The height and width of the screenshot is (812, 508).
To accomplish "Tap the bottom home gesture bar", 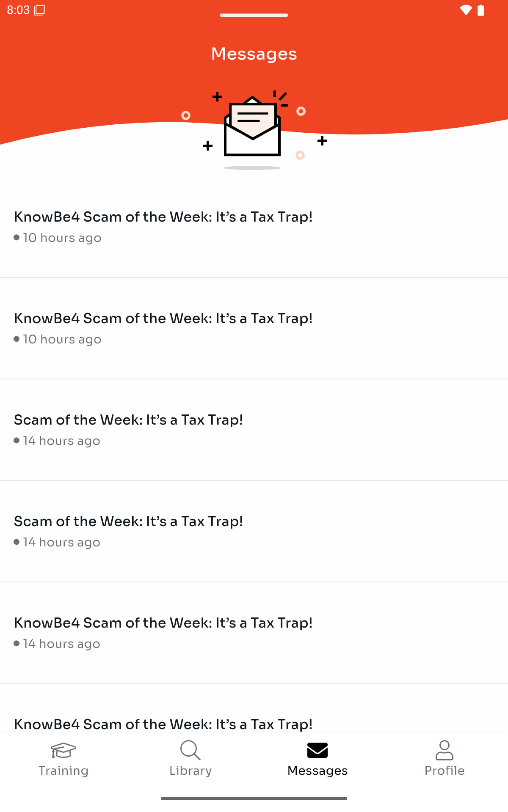I will pyautogui.click(x=254, y=798).
